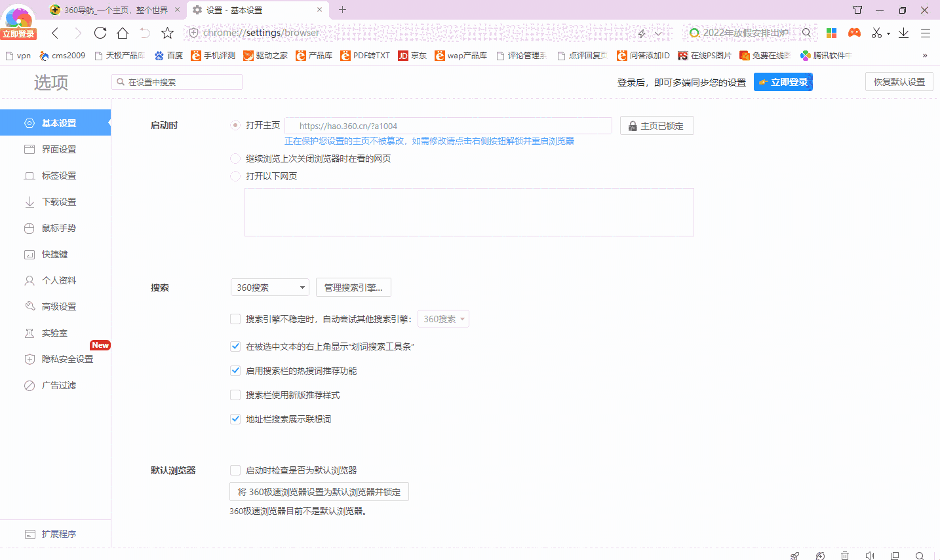This screenshot has height=560, width=940.
Task: Open the dropdown arrow next to scissors icon
Action: click(888, 33)
